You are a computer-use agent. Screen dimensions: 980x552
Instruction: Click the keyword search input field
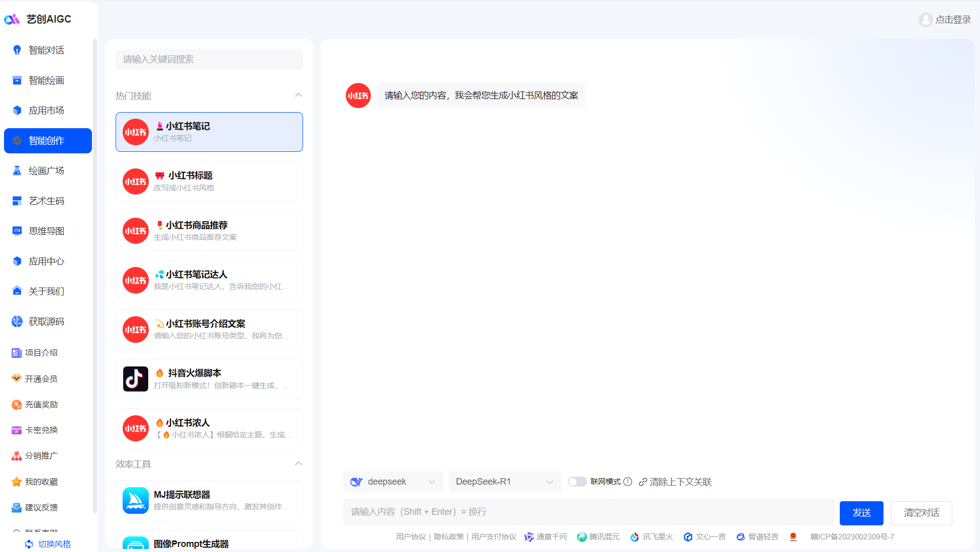pyautogui.click(x=209, y=59)
